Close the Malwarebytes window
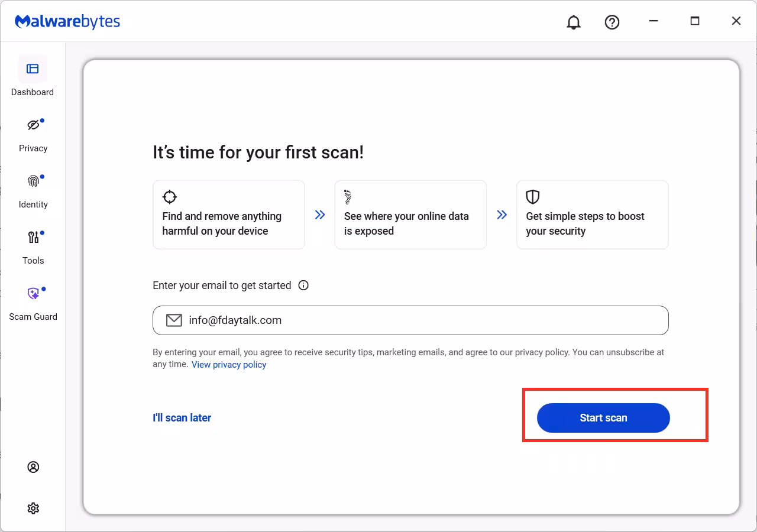The width and height of the screenshot is (757, 532). 736,21
